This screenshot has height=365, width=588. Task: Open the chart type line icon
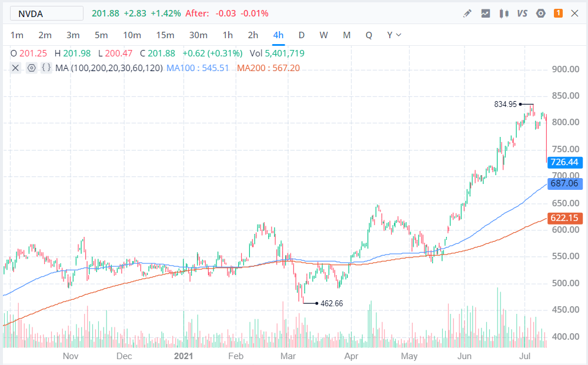[486, 14]
